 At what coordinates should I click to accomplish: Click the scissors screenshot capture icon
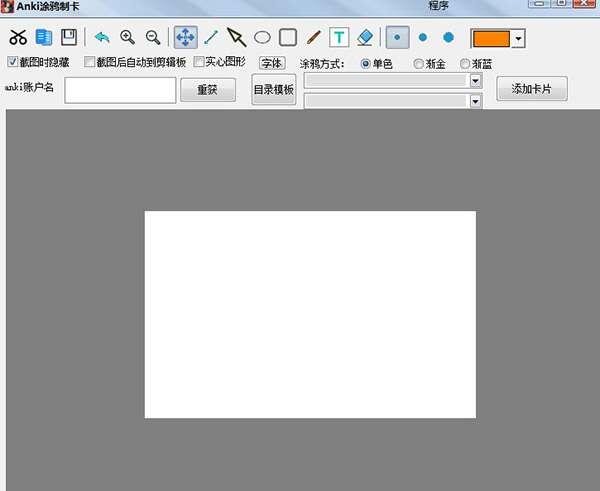18,38
